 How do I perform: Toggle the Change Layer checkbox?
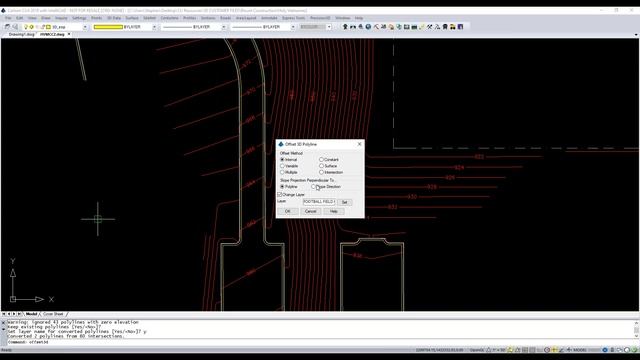point(280,195)
